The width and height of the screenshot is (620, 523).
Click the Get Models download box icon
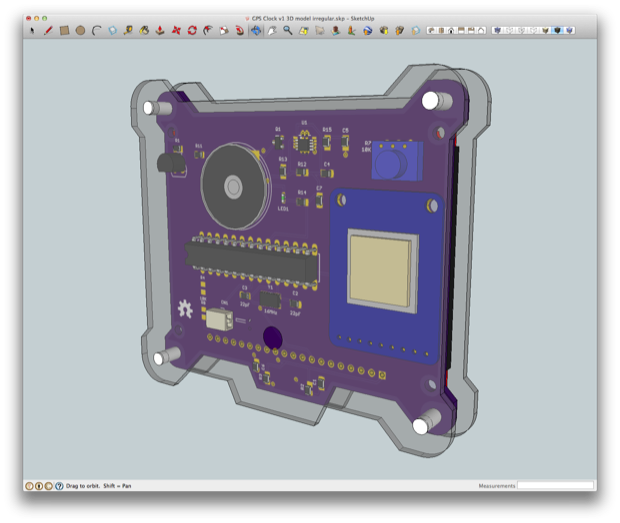384,30
